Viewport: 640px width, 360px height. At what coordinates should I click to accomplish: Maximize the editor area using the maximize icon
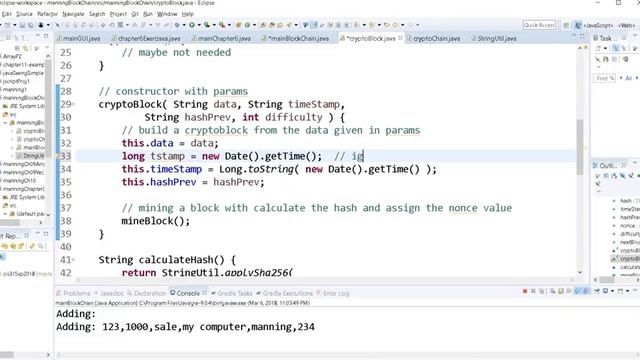(582, 36)
